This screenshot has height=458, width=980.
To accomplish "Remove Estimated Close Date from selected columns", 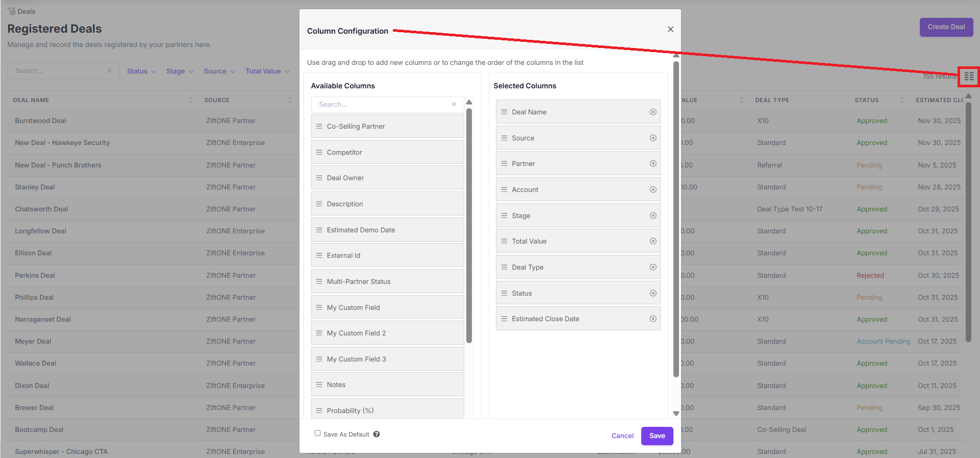I will coord(653,319).
